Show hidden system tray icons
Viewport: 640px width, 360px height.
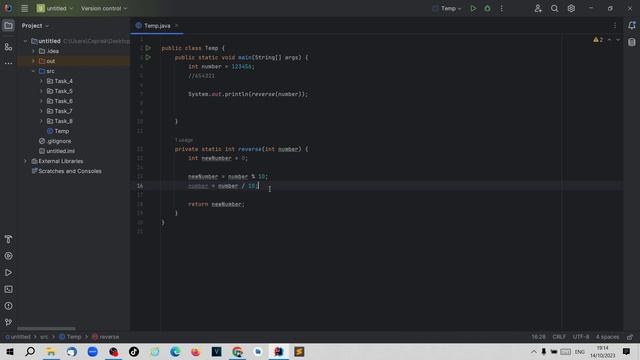click(533, 352)
